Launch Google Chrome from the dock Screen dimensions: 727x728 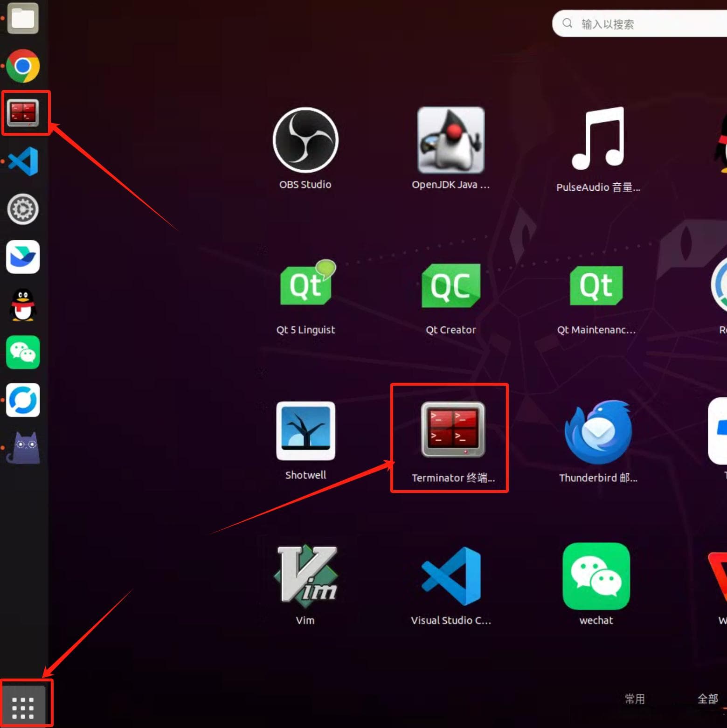[x=23, y=66]
